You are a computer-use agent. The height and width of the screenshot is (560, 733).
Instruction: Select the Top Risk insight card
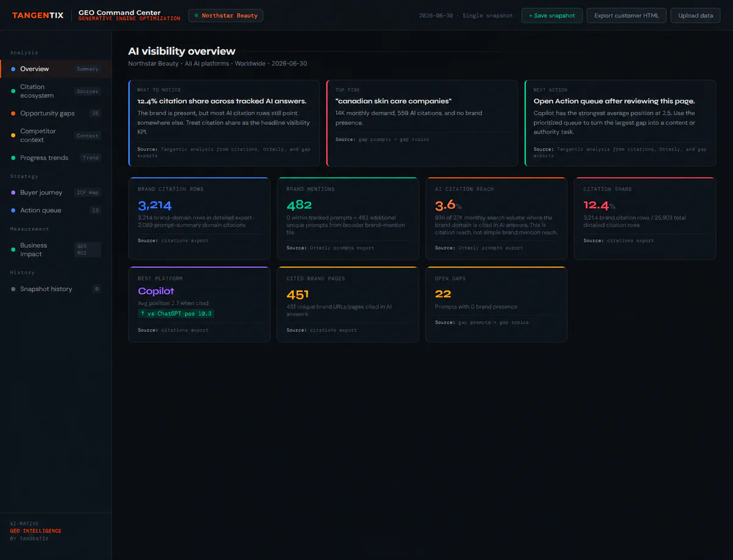tap(422, 123)
